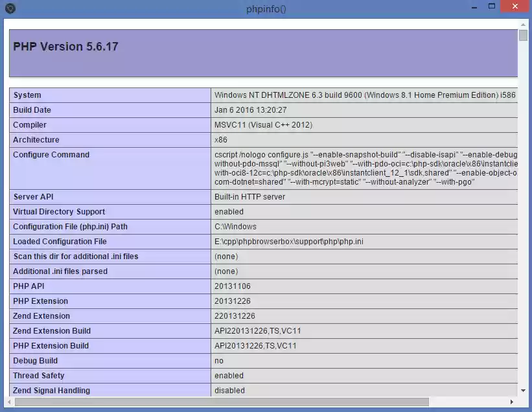532x412 pixels.
Task: Select the API20131226,TS,VC11 value
Action: tap(255, 346)
